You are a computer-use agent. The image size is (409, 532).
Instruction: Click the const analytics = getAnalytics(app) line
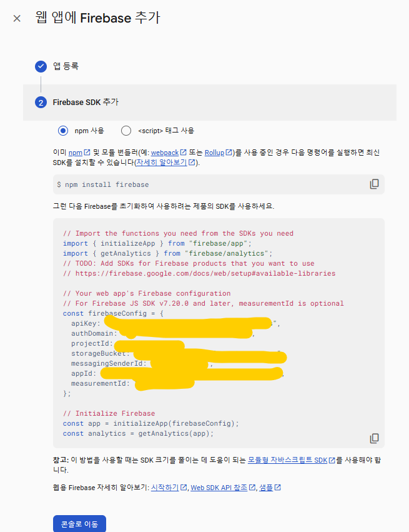(x=138, y=434)
